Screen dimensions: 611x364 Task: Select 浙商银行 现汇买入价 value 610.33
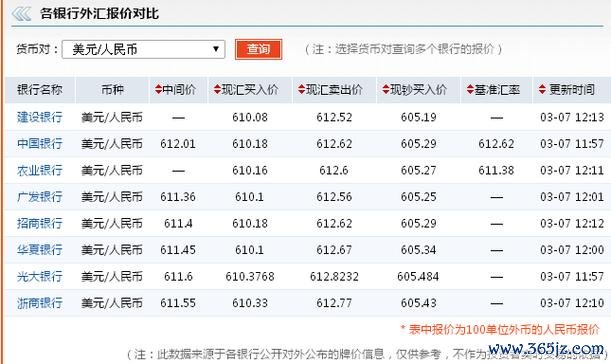point(250,303)
